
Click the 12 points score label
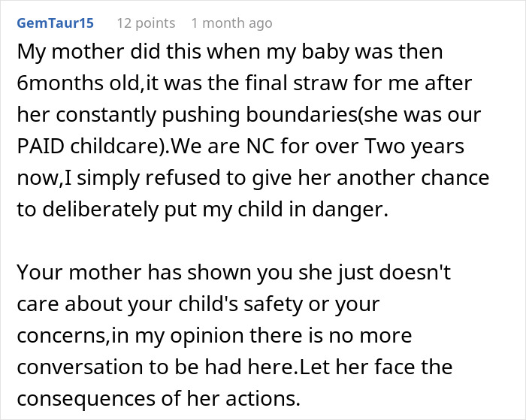click(x=146, y=23)
